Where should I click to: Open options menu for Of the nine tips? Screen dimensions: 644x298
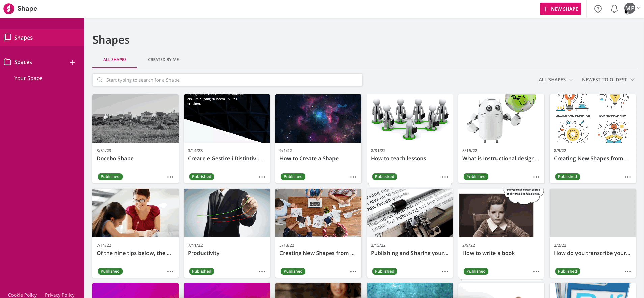(170, 271)
